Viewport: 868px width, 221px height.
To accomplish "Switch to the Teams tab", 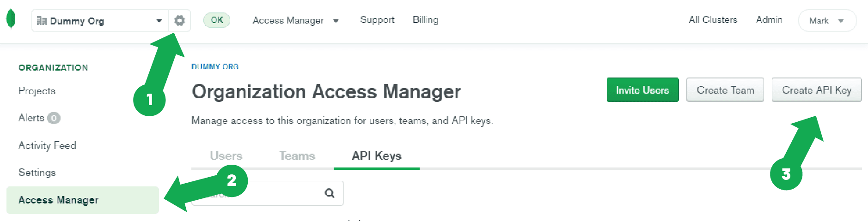I will coord(297,156).
